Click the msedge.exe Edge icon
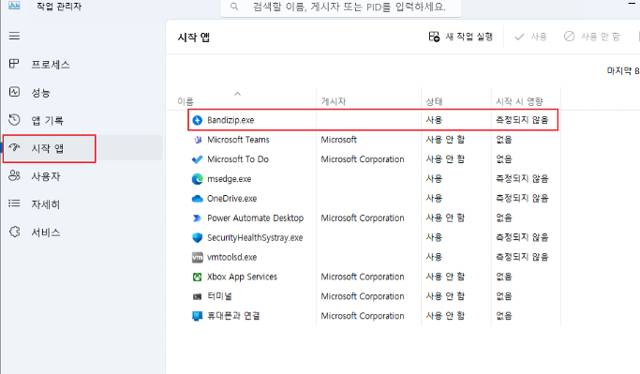Screen dimensions: 640x374 coord(197,179)
